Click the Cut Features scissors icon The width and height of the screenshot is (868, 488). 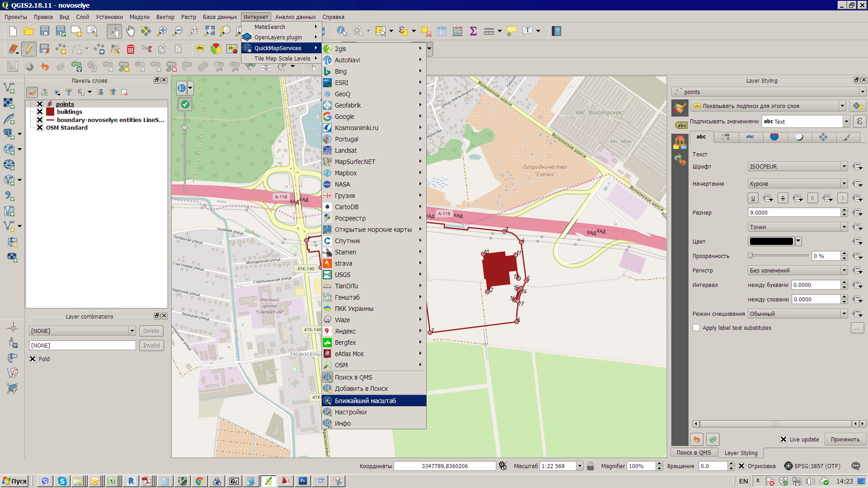[x=146, y=49]
